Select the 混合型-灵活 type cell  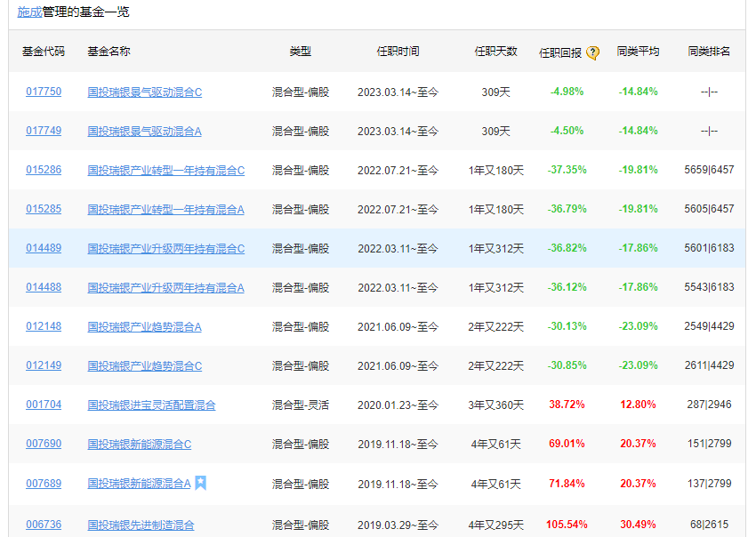click(x=301, y=405)
